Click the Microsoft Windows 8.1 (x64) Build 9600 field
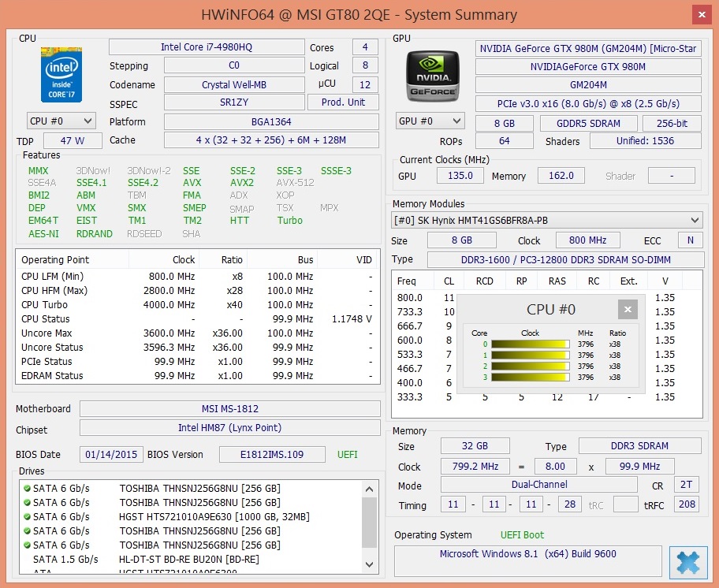The height and width of the screenshot is (588, 719). point(527,560)
